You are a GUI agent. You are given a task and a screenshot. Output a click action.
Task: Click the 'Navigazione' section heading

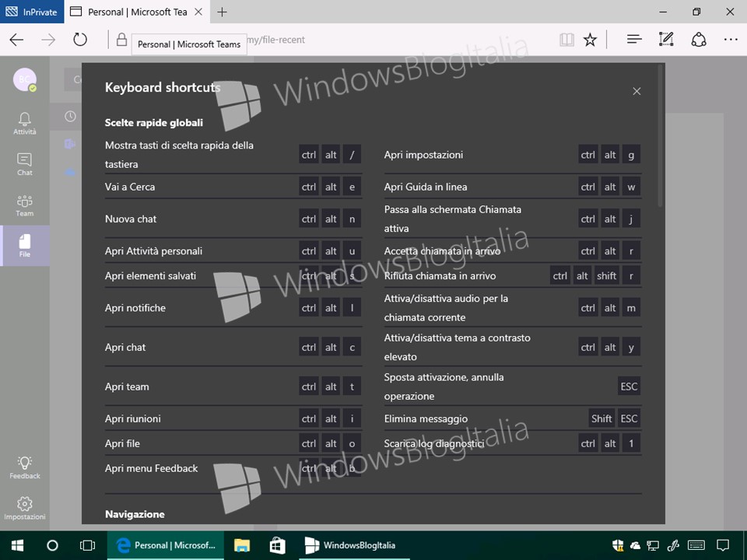pyautogui.click(x=135, y=514)
